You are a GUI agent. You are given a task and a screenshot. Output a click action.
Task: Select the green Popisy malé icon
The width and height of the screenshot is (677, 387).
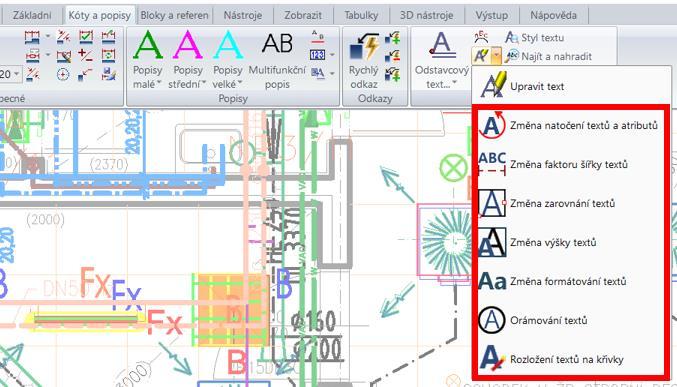pos(148,45)
